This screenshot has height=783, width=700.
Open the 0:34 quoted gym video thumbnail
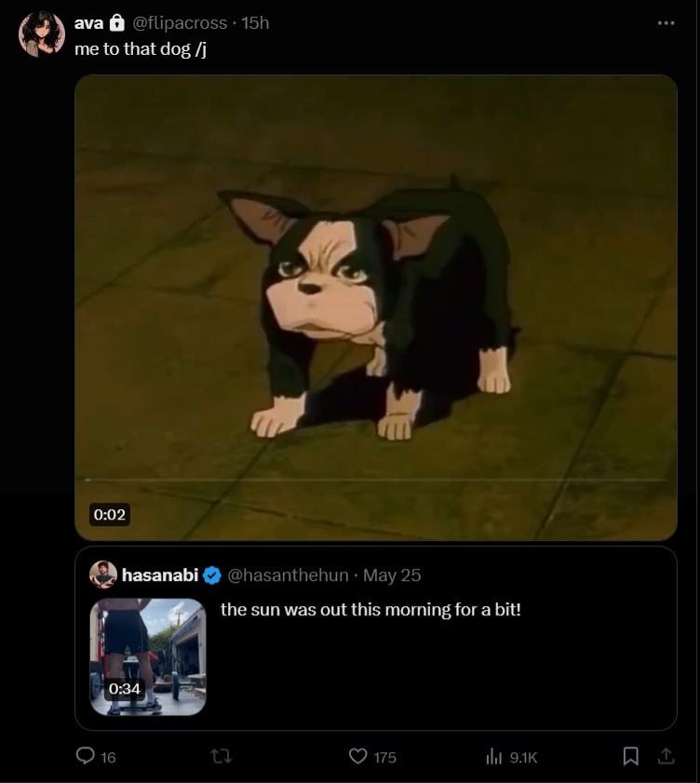[148, 656]
